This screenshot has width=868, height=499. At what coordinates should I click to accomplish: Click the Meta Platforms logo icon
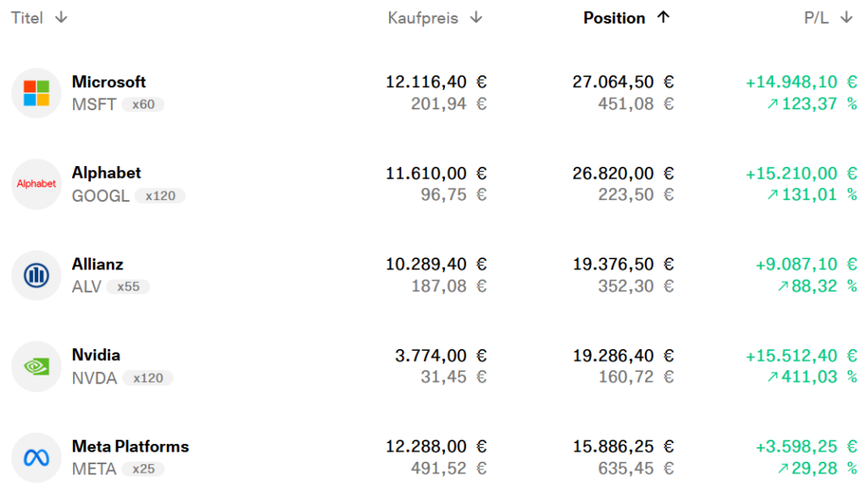point(36,457)
